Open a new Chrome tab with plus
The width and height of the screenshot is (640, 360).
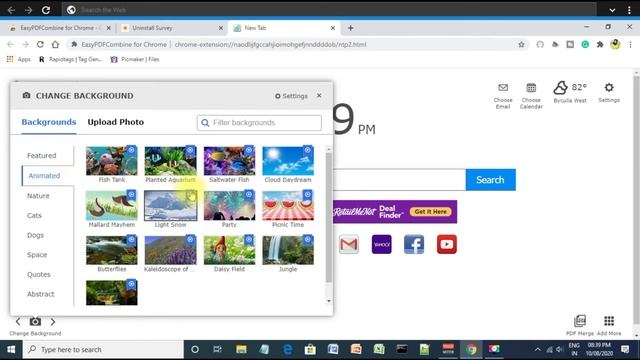[x=351, y=28]
